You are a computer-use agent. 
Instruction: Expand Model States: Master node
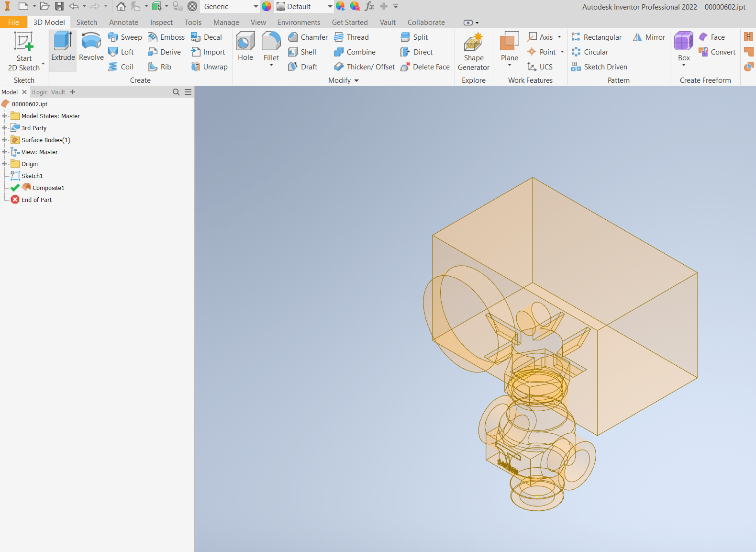click(x=4, y=116)
